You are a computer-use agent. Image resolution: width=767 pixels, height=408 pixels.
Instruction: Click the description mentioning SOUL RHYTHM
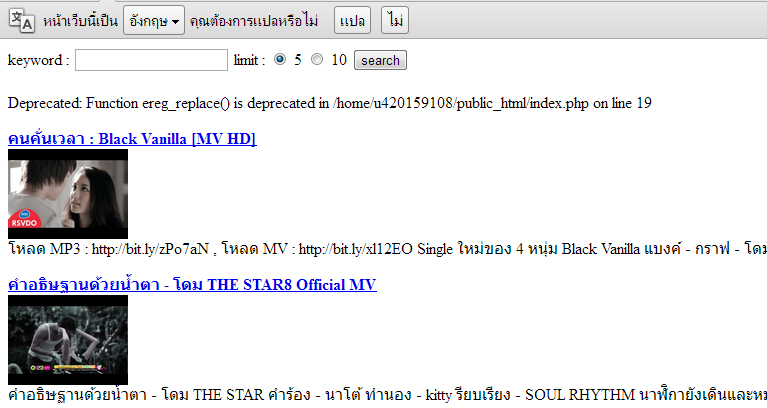[387, 395]
